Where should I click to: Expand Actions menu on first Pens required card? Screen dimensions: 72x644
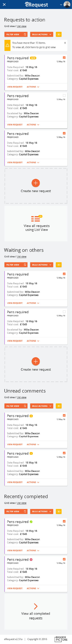(x=33, y=87)
